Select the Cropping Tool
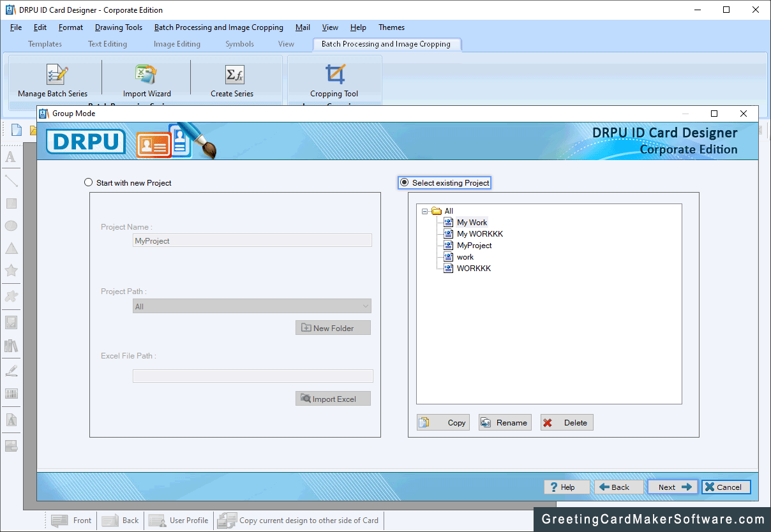Viewport: 771px width, 532px height. (x=334, y=80)
